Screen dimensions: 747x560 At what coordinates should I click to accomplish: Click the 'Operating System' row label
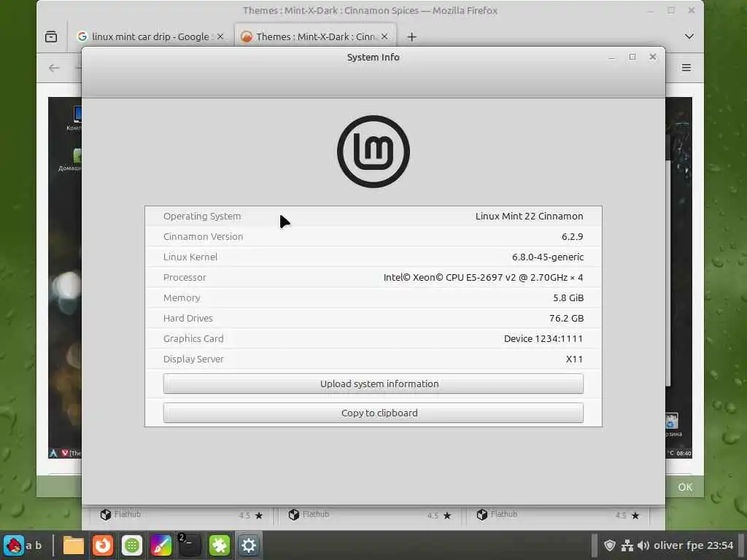click(202, 216)
